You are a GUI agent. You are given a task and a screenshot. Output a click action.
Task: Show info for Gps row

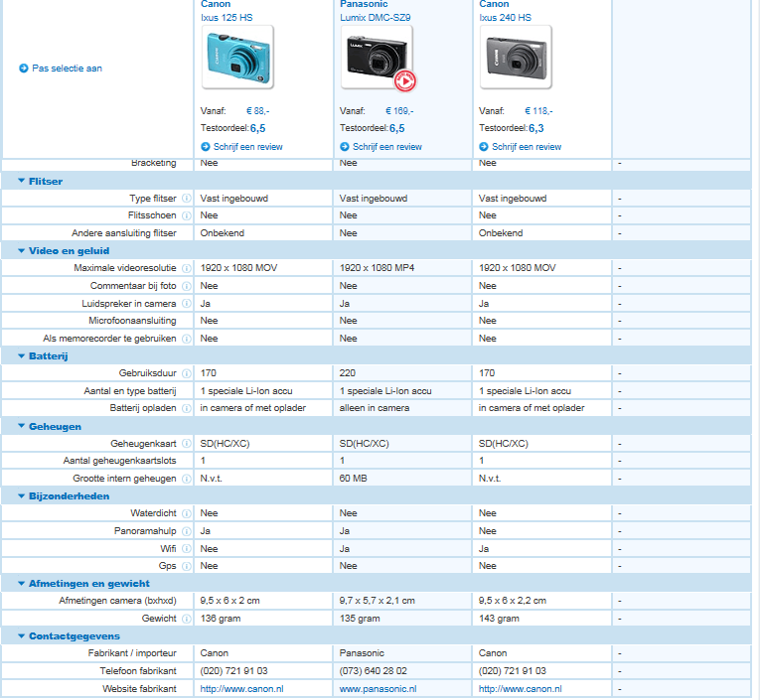tap(186, 566)
